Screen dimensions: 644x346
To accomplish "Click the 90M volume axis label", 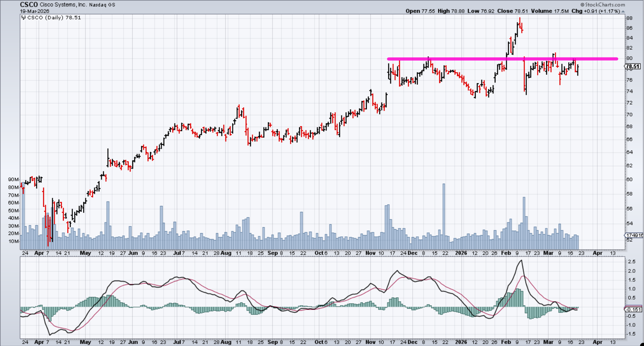I will pos(13,180).
